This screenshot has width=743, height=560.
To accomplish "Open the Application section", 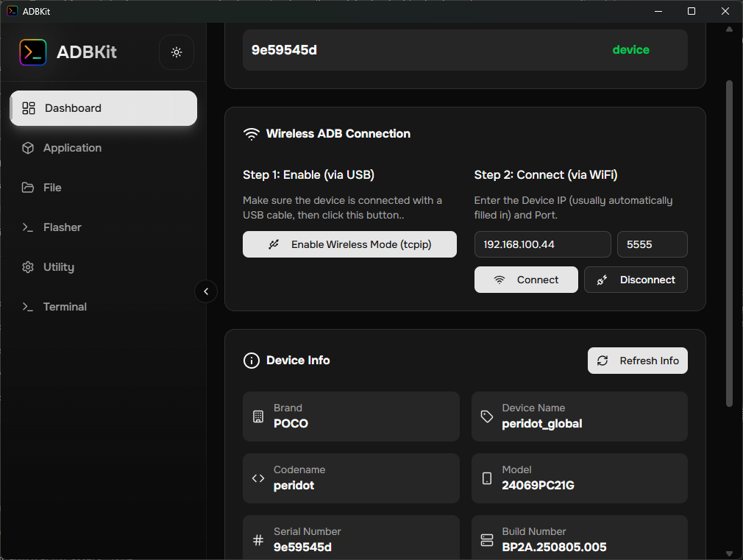I will click(x=72, y=148).
